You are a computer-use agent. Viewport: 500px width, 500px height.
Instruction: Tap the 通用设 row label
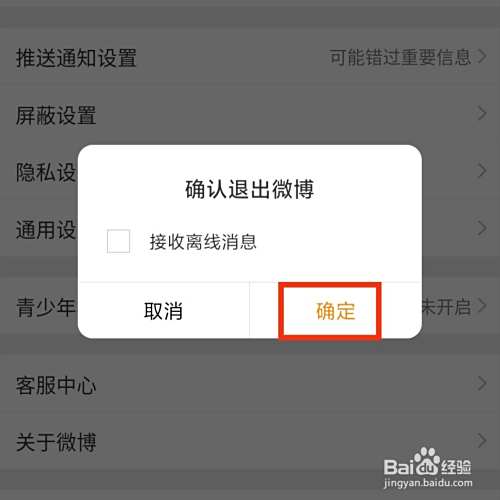[47, 230]
